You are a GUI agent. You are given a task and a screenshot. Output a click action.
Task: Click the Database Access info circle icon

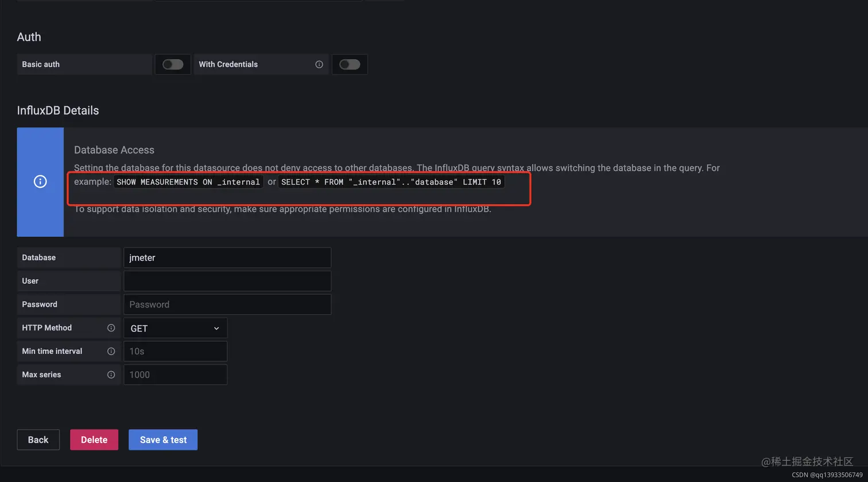[40, 182]
